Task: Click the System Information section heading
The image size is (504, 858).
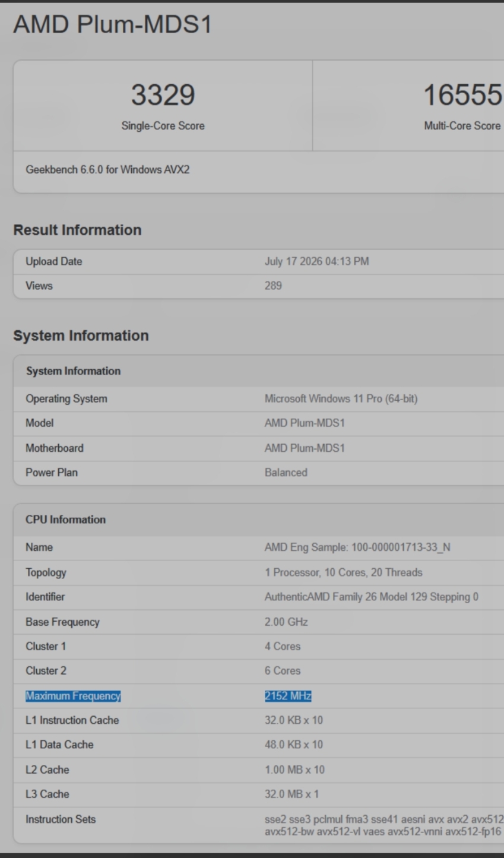Action: point(81,335)
